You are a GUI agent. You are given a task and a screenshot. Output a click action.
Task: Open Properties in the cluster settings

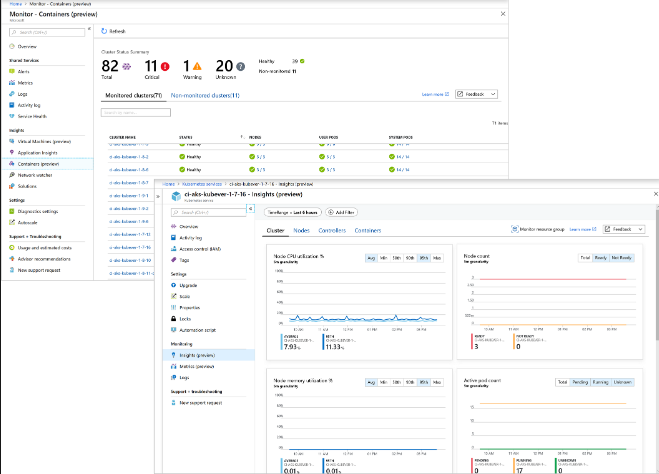tap(190, 308)
